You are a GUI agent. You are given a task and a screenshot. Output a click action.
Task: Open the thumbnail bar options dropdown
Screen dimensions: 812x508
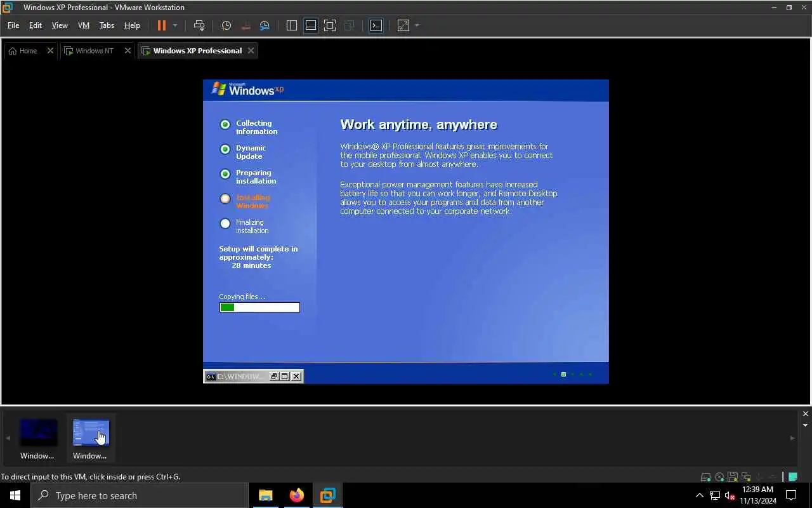point(806,425)
